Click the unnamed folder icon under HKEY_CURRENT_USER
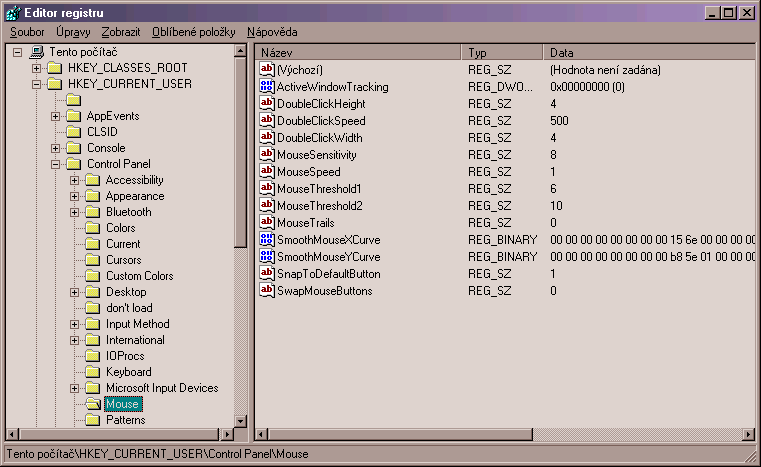The image size is (761, 467). pos(74,100)
